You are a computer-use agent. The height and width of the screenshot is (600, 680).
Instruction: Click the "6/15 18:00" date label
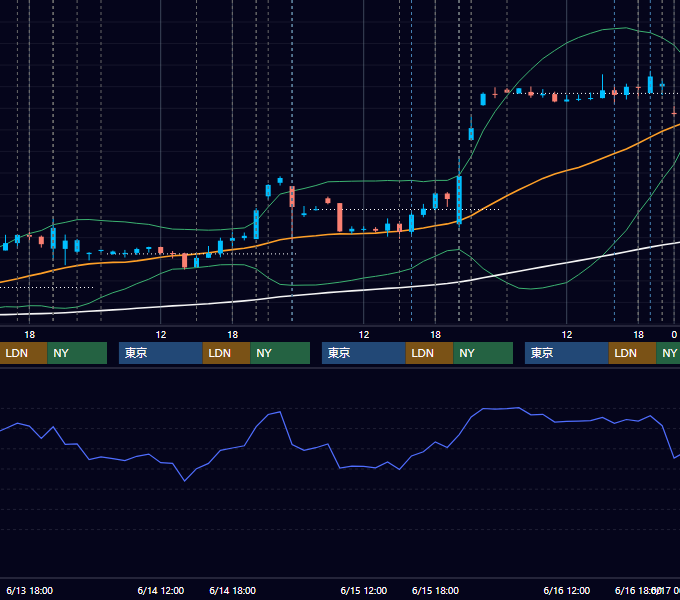click(x=435, y=590)
